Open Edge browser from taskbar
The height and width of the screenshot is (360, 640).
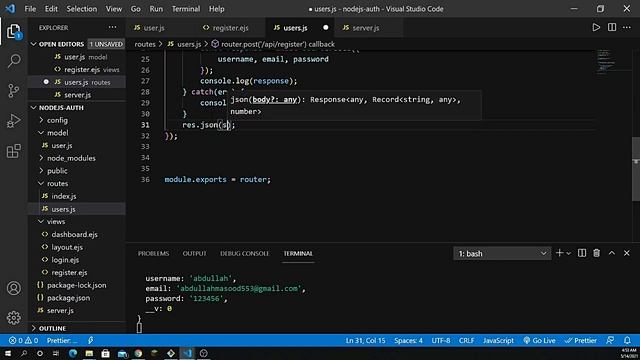point(73,353)
